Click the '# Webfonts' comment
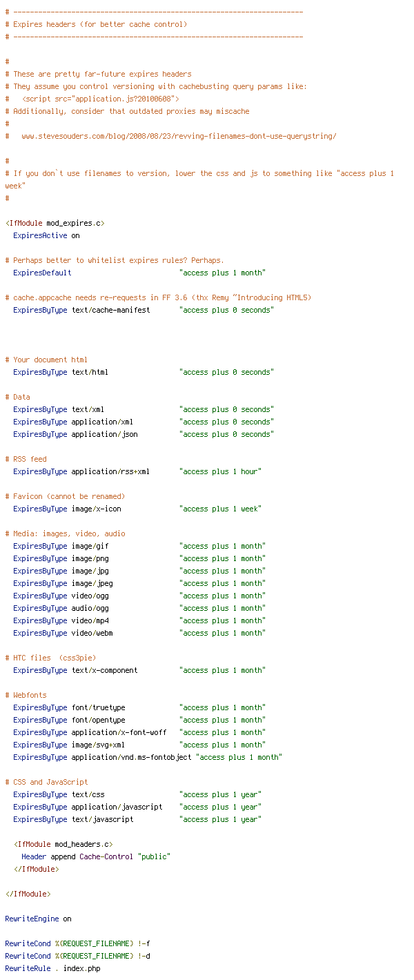The height and width of the screenshot is (980, 414). pyautogui.click(x=26, y=695)
